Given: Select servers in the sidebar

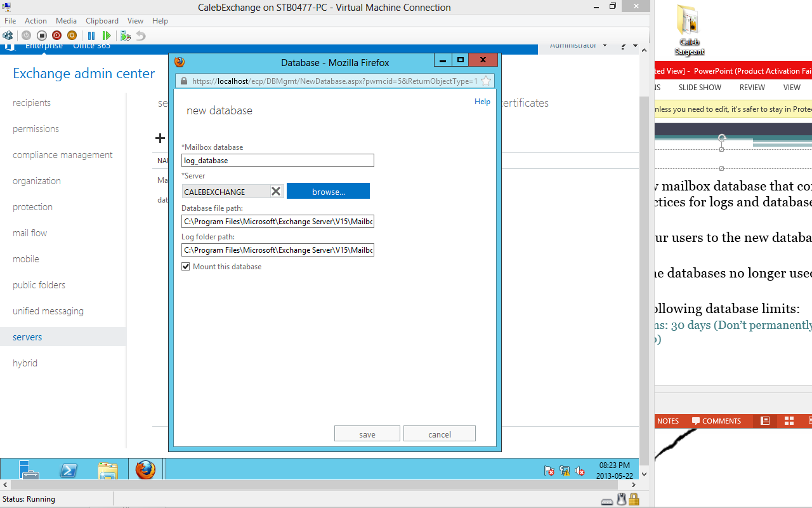Looking at the screenshot, I should click(x=63, y=337).
